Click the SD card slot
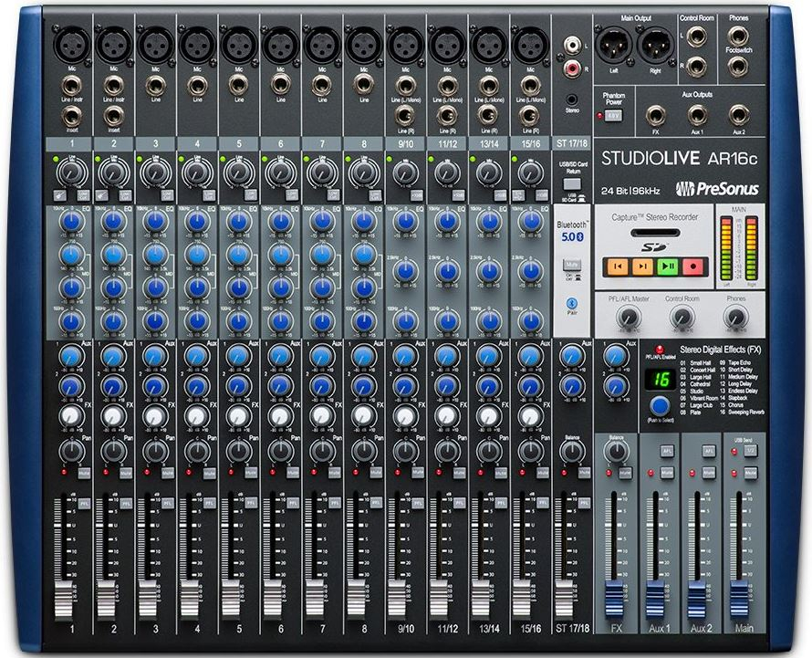The image size is (812, 658). (654, 233)
